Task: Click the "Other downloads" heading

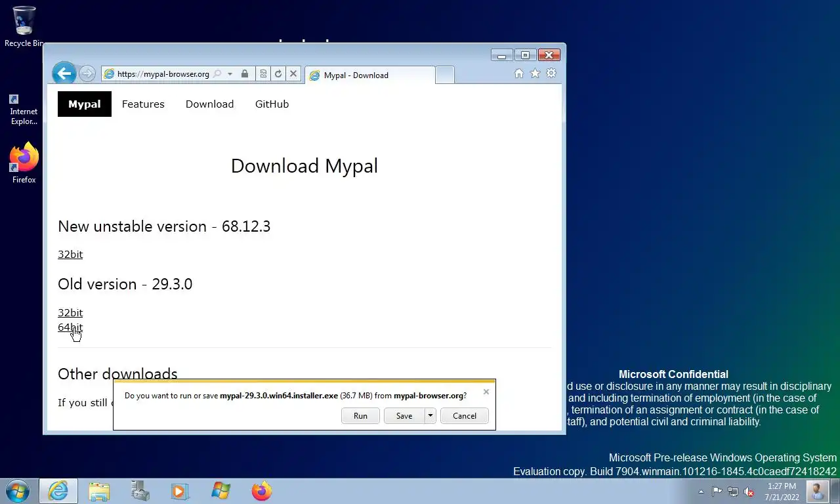Action: [x=117, y=374]
